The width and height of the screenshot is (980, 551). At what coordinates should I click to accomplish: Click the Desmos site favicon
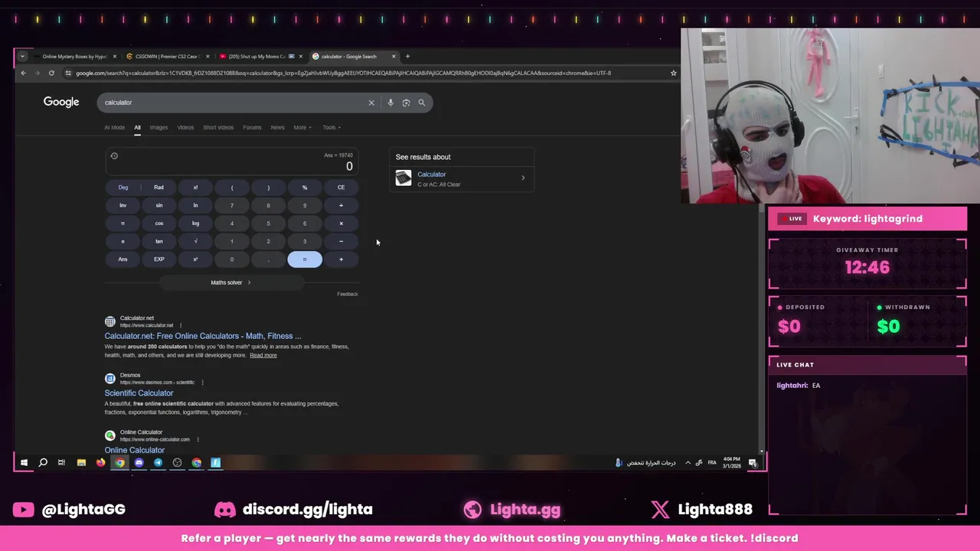tap(110, 379)
